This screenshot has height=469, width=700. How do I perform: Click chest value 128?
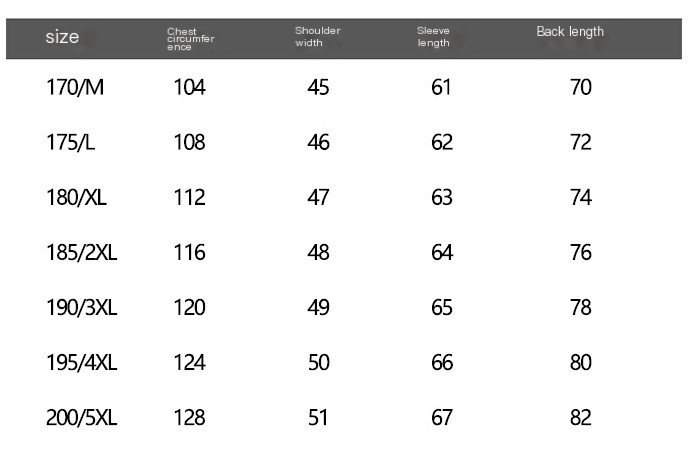point(190,418)
